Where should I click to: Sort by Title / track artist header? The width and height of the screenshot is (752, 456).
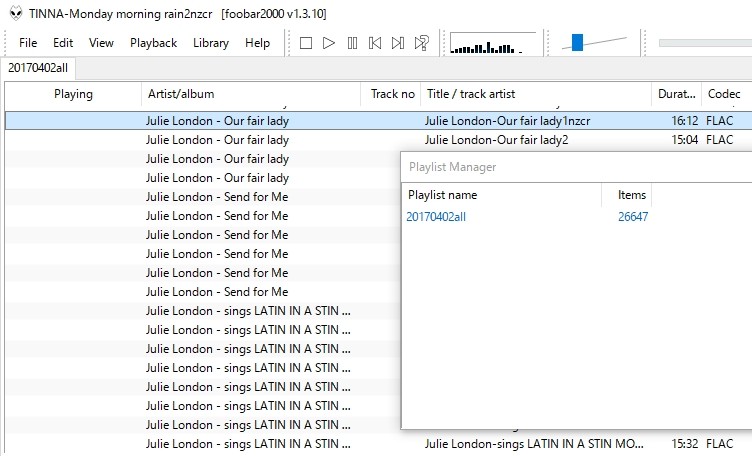coord(536,94)
